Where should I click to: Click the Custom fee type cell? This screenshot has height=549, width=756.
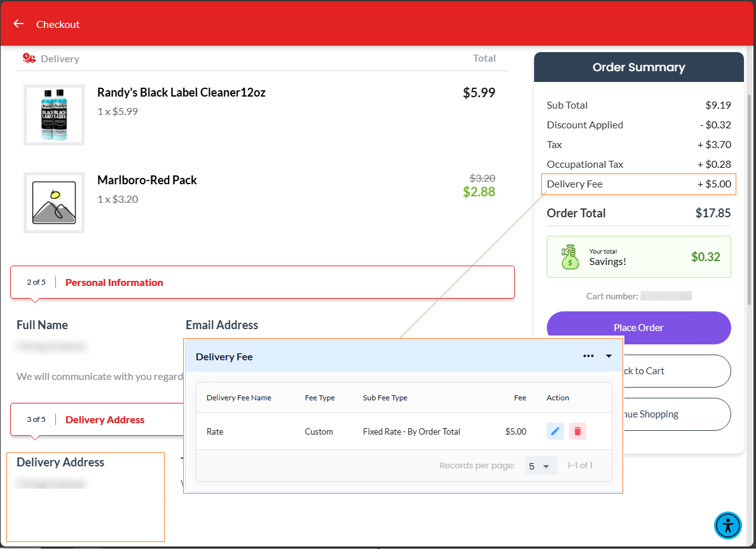[x=319, y=431]
